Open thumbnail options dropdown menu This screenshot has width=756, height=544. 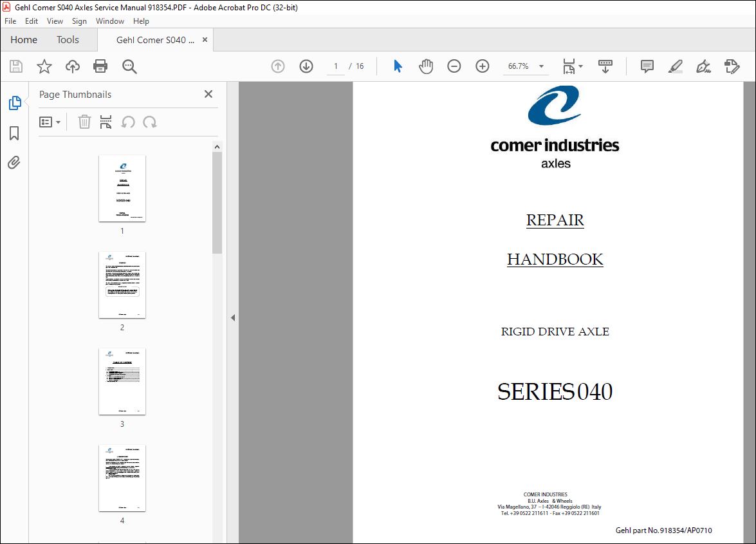point(50,122)
